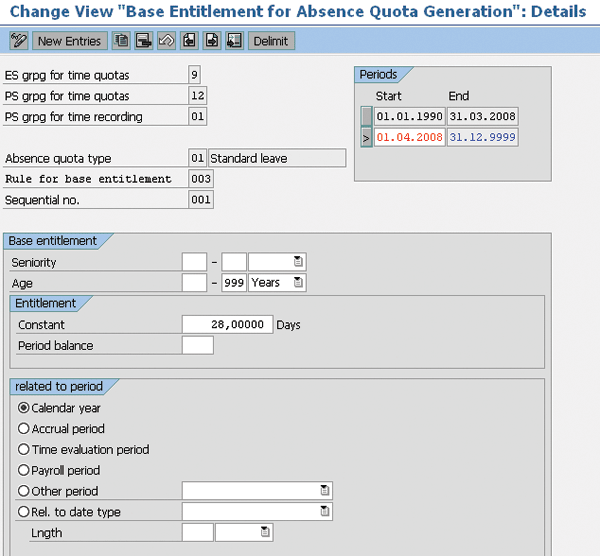Click the Undo Change toolbar icon
The image size is (600, 556).
(166, 41)
